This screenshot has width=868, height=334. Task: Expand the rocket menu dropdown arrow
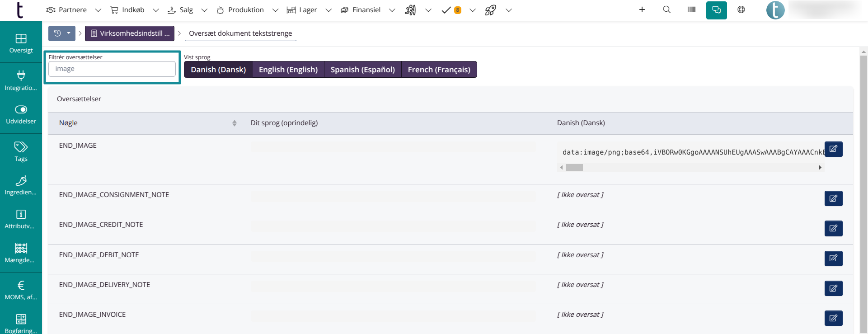(x=508, y=10)
